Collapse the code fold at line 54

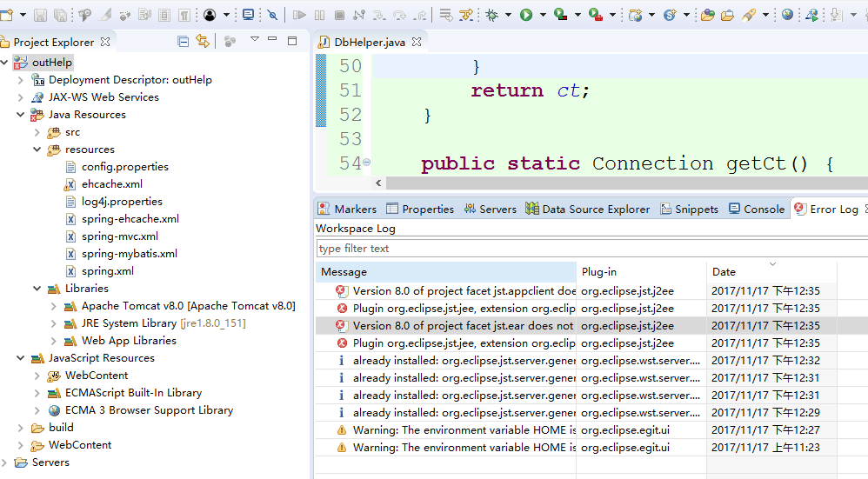click(366, 163)
